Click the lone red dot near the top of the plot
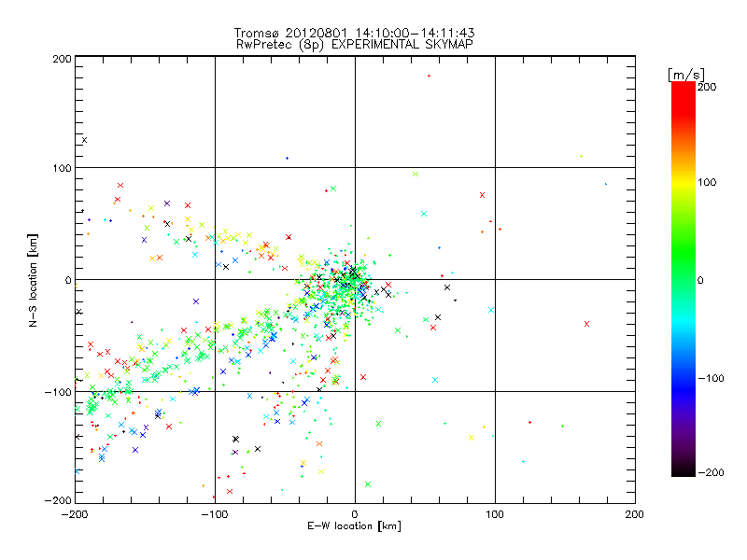Screen dimensions: 747x560 pyautogui.click(x=430, y=76)
